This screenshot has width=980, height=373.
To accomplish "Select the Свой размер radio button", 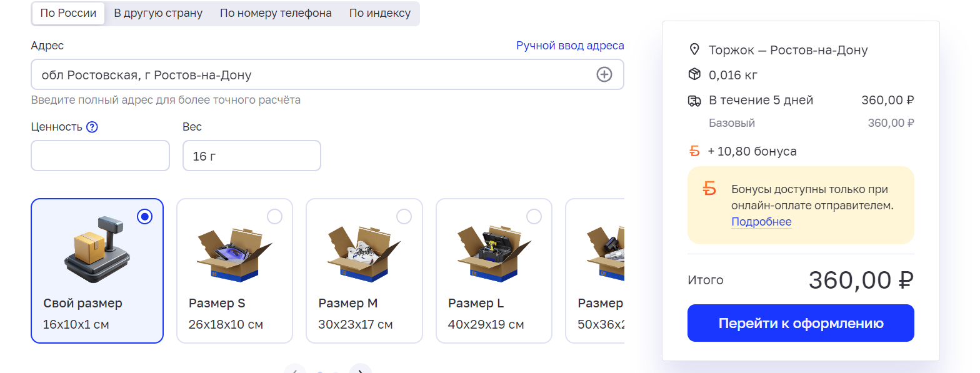I will tap(145, 217).
